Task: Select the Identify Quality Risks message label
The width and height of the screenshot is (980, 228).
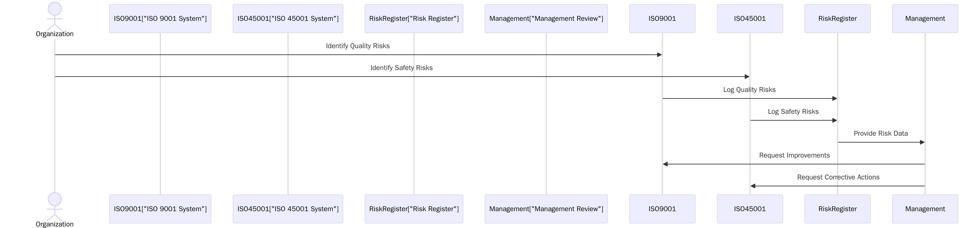Action: (358, 46)
